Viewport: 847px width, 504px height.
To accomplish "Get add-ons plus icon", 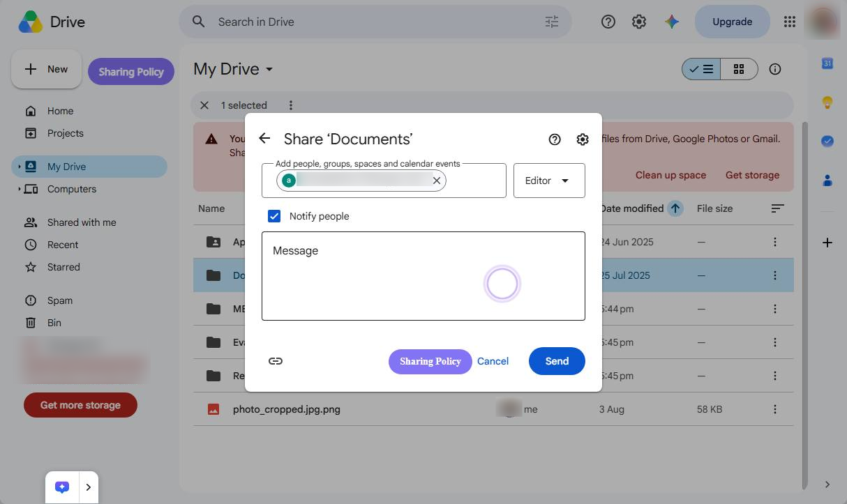I will [x=827, y=243].
